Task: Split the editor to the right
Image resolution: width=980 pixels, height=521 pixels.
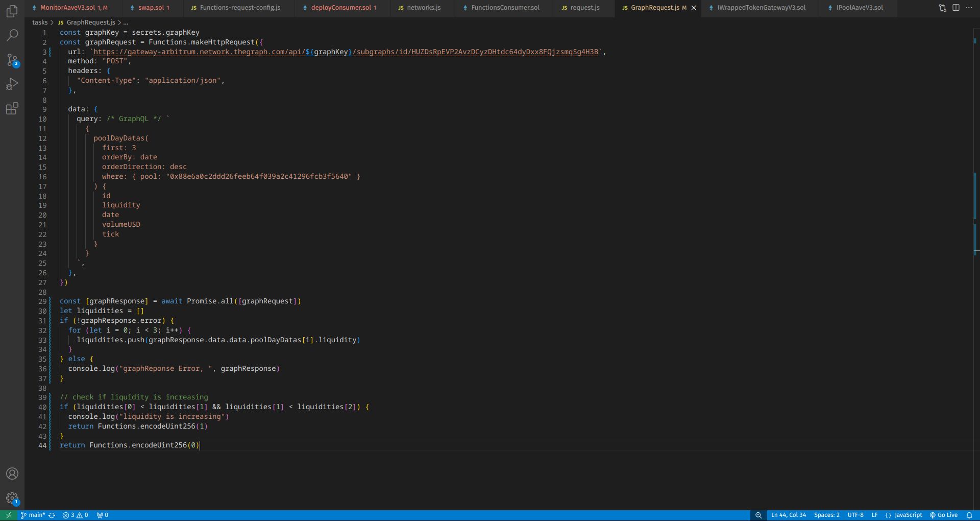Action: pos(956,8)
